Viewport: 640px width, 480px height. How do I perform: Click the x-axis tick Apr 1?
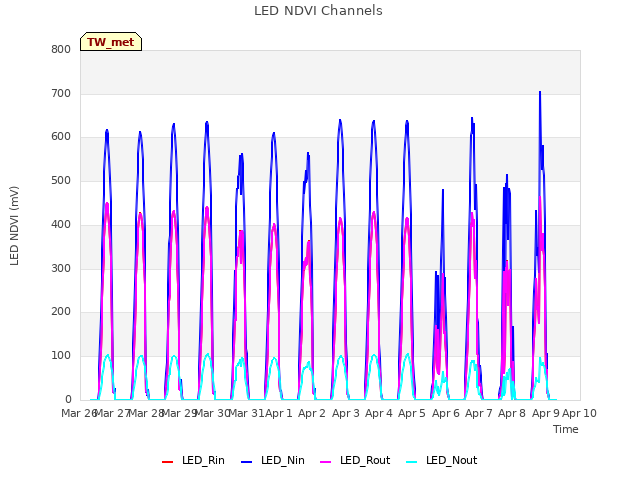279,413
